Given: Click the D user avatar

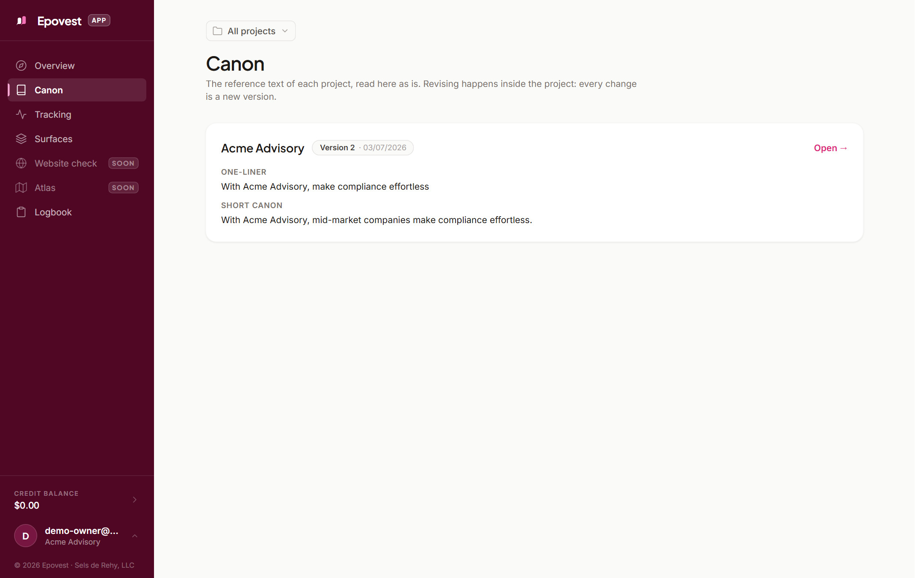Looking at the screenshot, I should [26, 536].
